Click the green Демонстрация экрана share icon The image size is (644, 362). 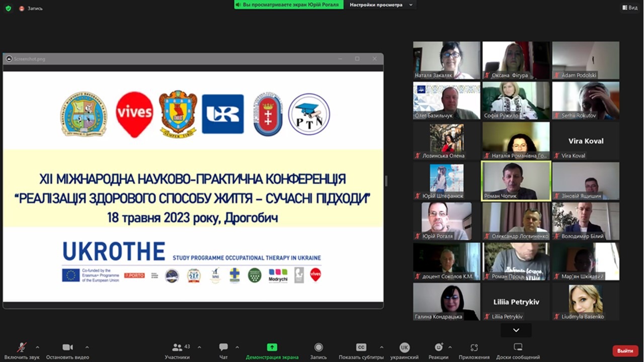click(x=272, y=347)
